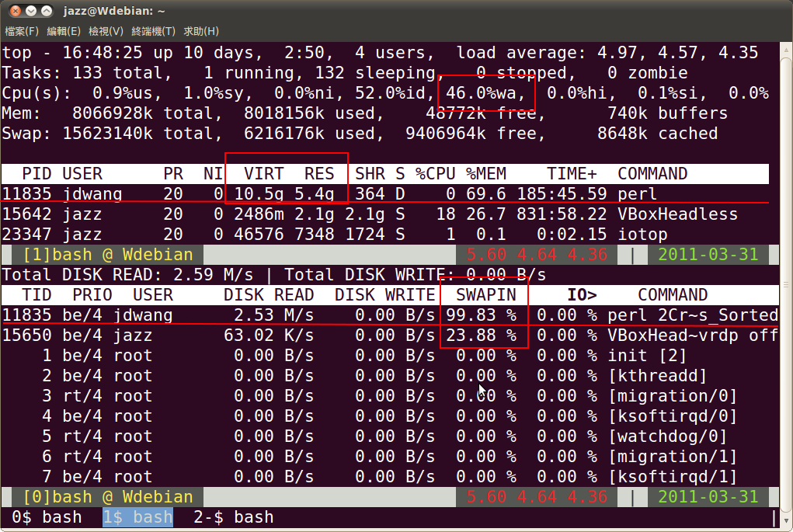Open the 終端機(T) menu
Image resolution: width=793 pixels, height=532 pixels.
pyautogui.click(x=153, y=31)
